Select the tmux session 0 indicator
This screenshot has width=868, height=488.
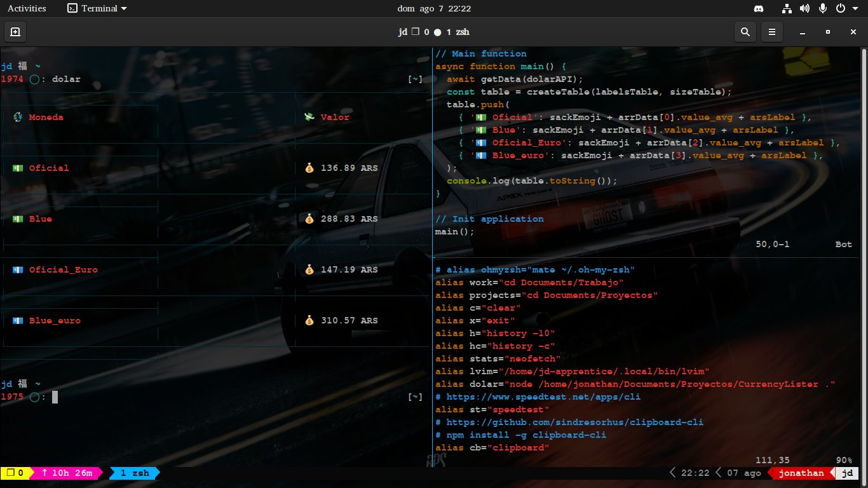pos(15,473)
